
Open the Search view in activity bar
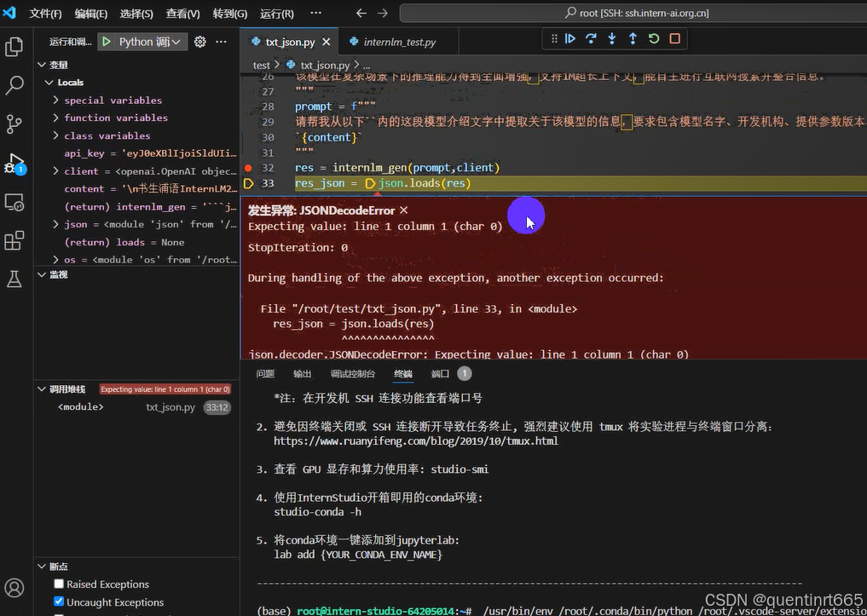pos(14,85)
